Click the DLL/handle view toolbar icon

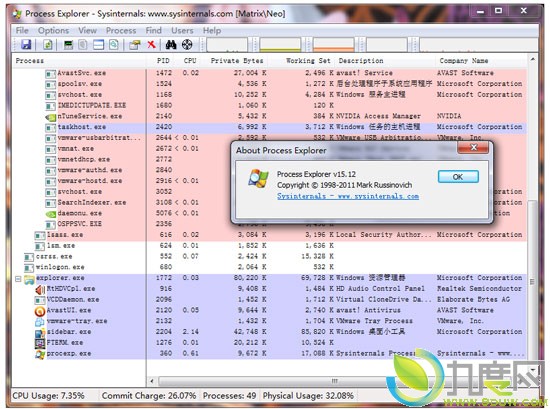click(113, 45)
